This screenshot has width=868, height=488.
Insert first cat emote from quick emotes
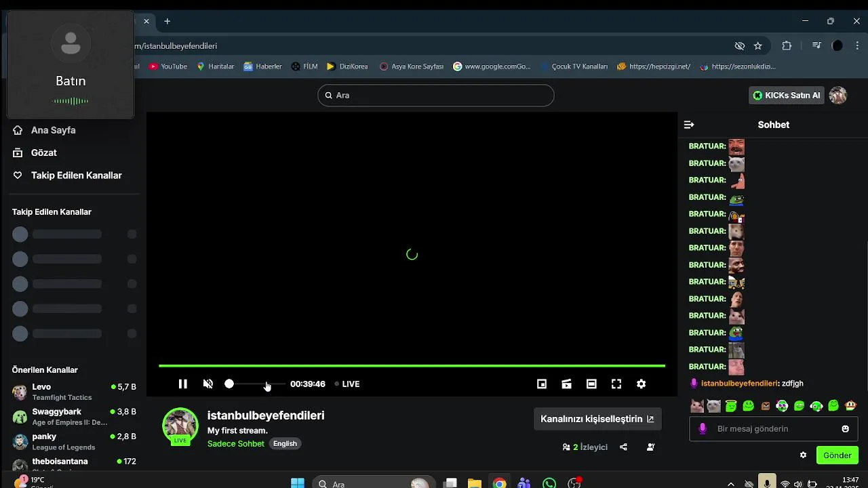pyautogui.click(x=696, y=406)
